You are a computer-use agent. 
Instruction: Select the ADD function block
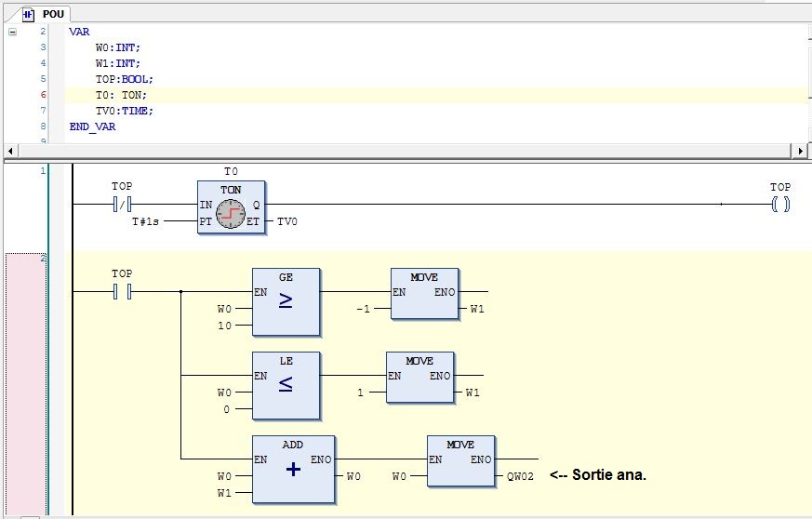click(293, 469)
